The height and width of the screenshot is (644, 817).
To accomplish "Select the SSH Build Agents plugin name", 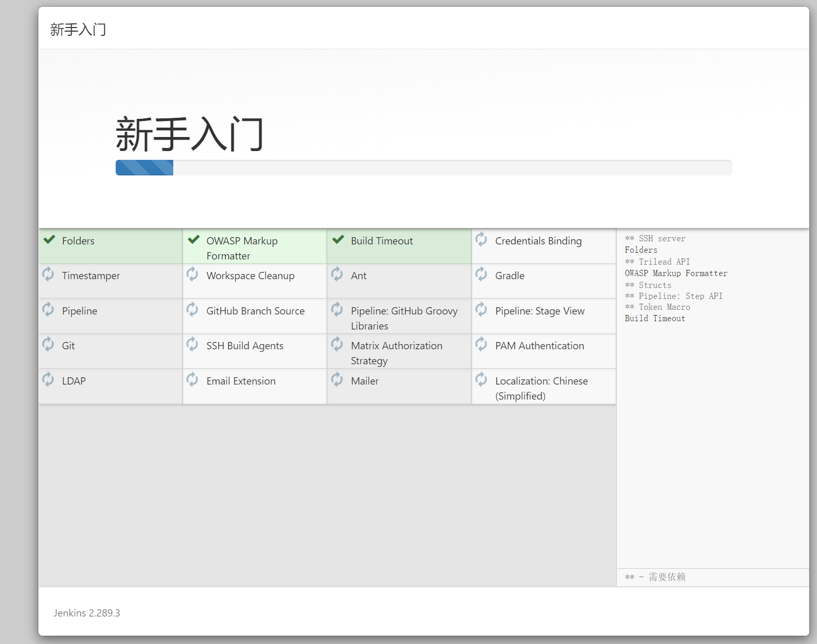I will [245, 346].
